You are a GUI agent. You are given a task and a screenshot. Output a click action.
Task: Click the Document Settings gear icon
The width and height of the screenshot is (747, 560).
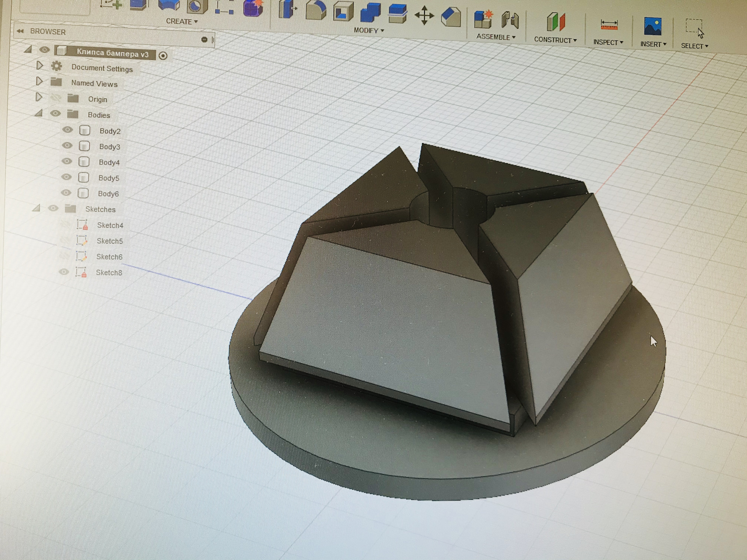click(x=56, y=66)
